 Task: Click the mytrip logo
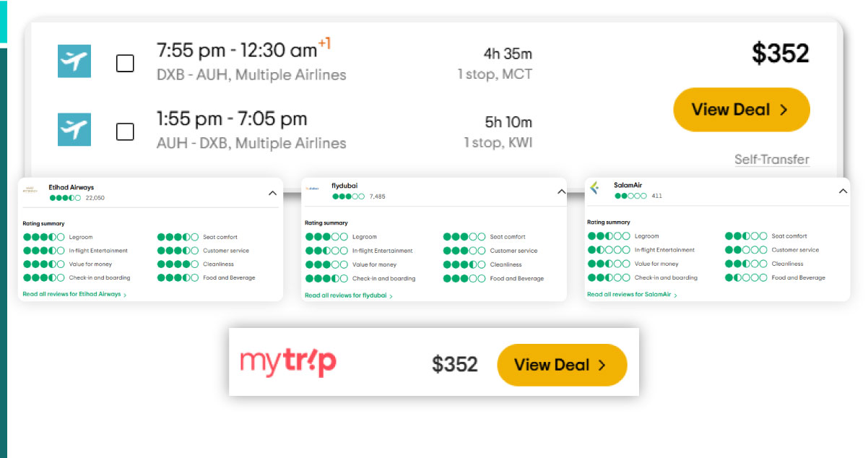click(x=288, y=363)
